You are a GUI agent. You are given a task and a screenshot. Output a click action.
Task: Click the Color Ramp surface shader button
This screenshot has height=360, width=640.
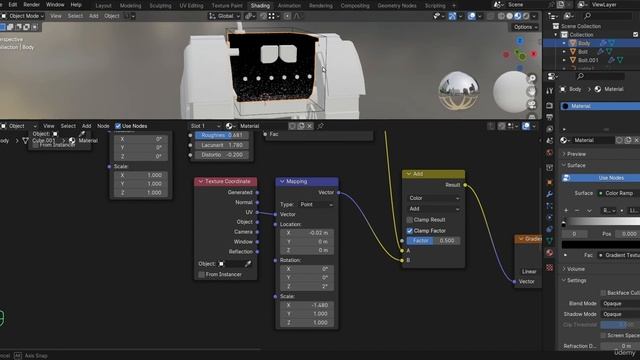click(x=618, y=193)
